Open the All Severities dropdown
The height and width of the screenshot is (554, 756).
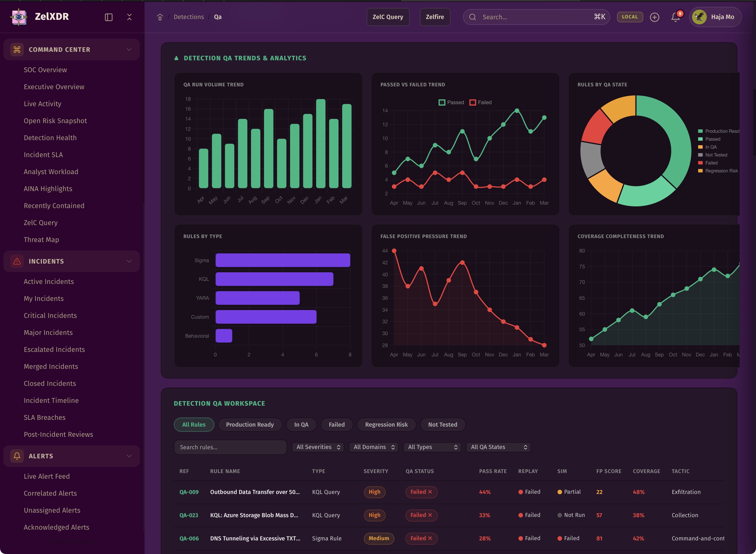[x=318, y=447]
